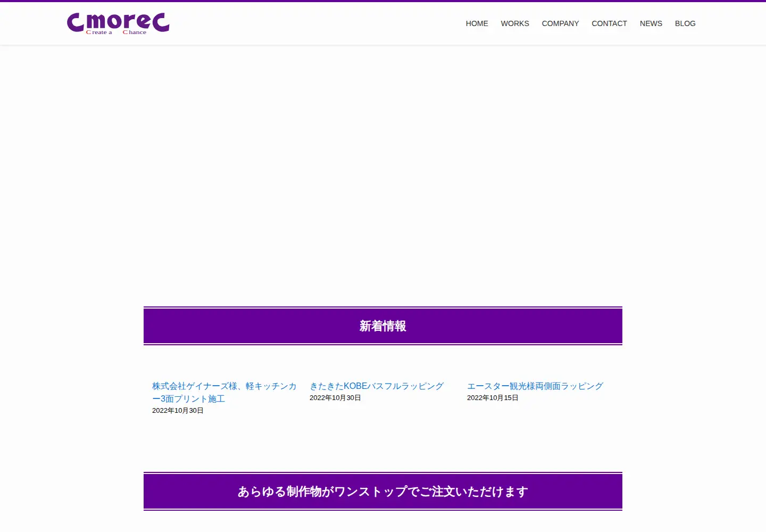Open the CONTACT page

pyautogui.click(x=609, y=23)
